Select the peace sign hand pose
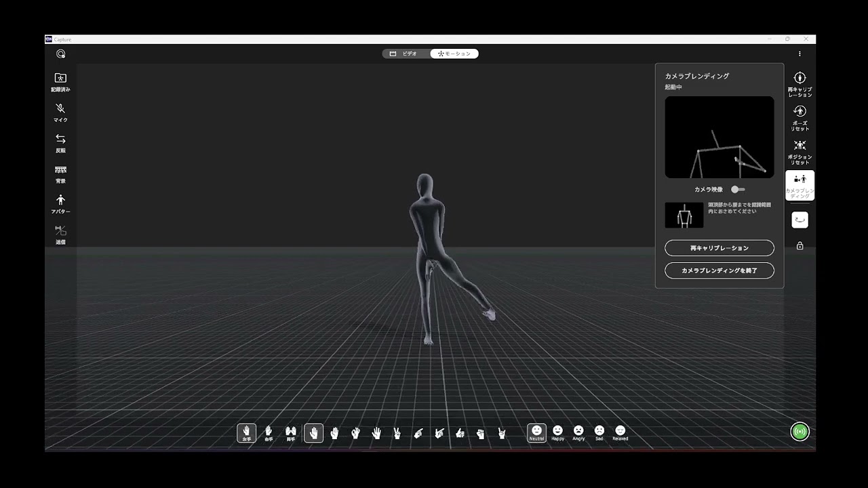 [397, 433]
